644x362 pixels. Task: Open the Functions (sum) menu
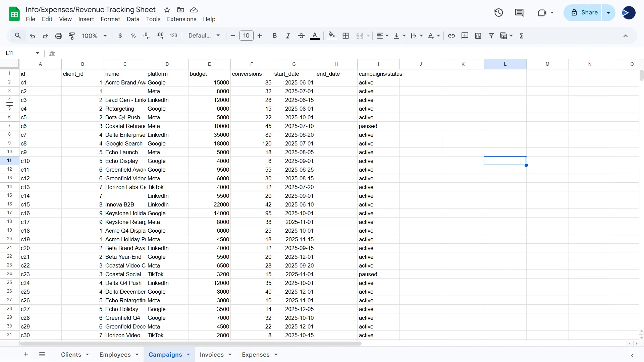pos(522,36)
